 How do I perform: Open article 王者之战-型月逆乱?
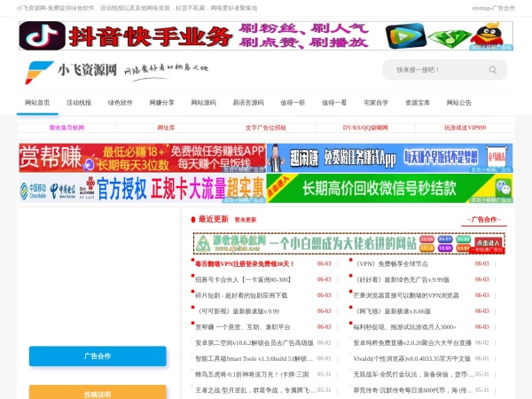[x=255, y=390]
